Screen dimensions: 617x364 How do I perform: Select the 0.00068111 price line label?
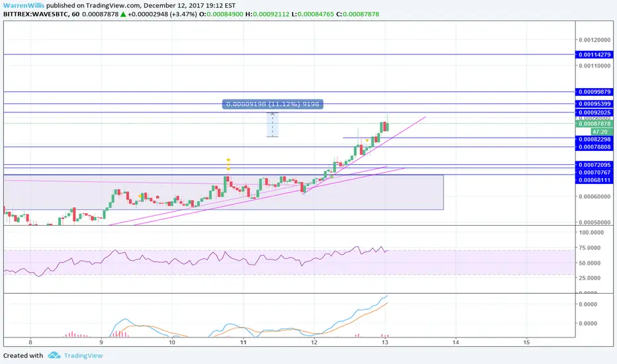pyautogui.click(x=594, y=180)
